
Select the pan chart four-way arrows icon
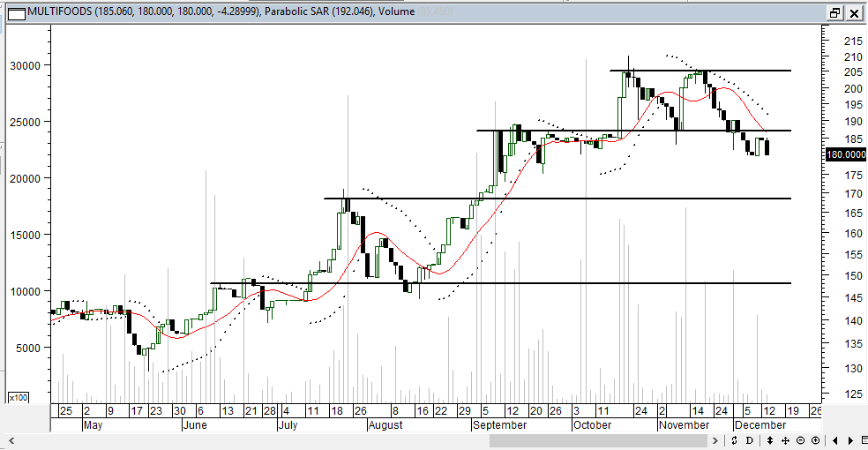tap(785, 440)
